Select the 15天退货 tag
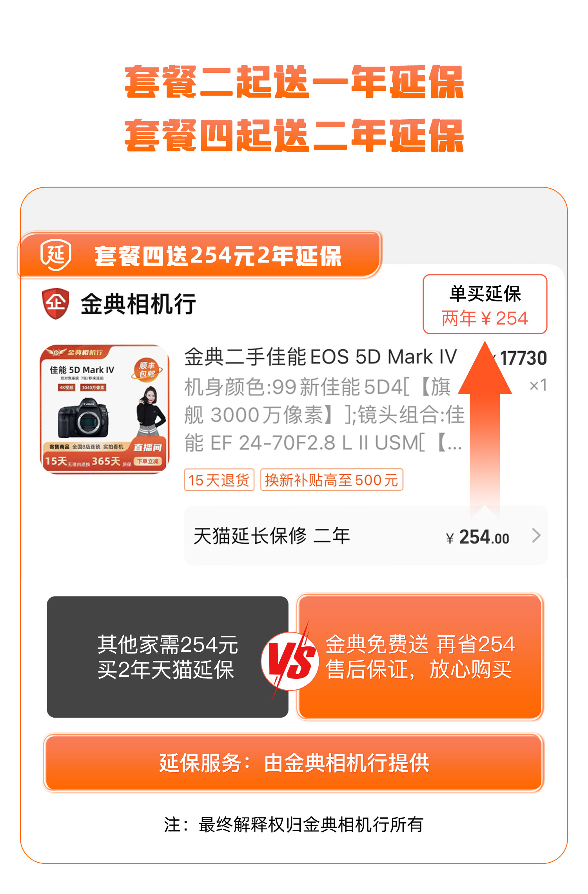The height and width of the screenshot is (894, 588). (x=219, y=480)
